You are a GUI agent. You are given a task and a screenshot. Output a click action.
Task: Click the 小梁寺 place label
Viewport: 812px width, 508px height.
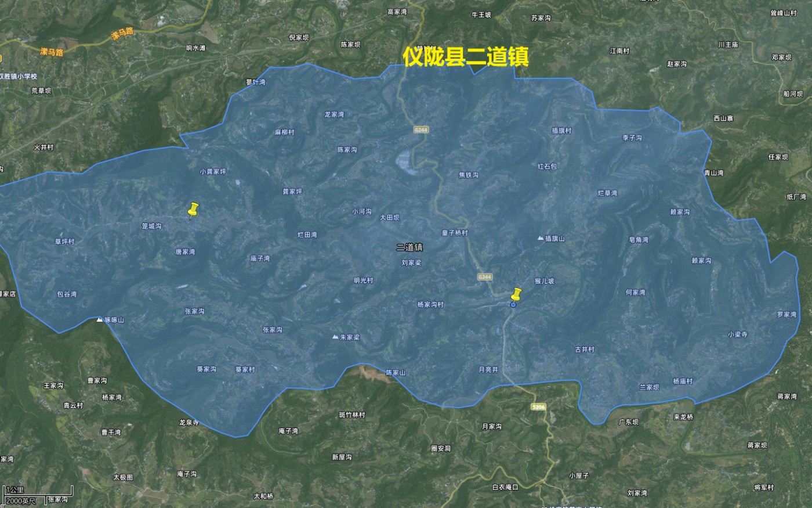pyautogui.click(x=738, y=334)
